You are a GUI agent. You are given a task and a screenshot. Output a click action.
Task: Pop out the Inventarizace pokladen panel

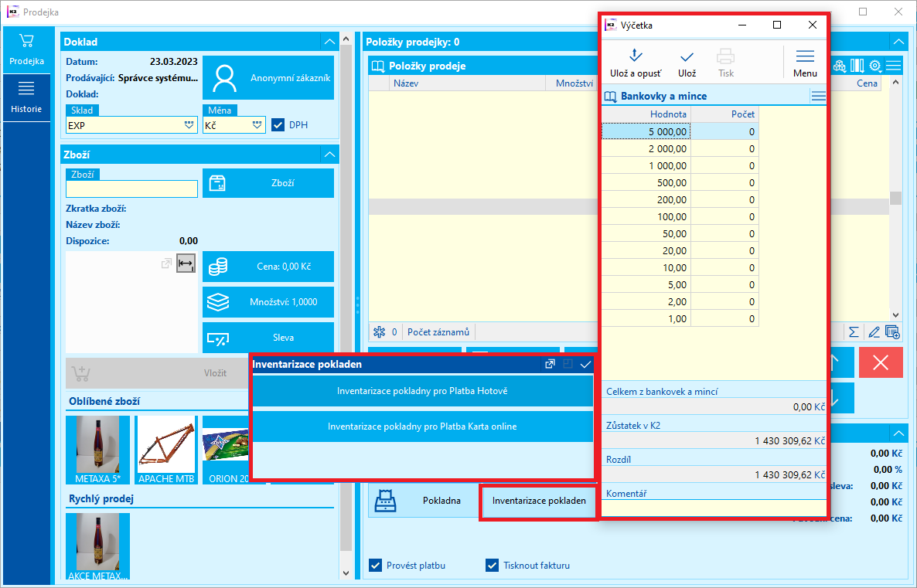(550, 364)
